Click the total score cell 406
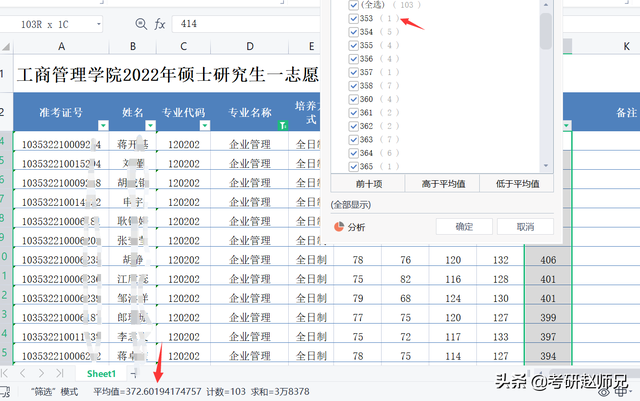Viewport: 640px width, 401px height. [x=548, y=260]
